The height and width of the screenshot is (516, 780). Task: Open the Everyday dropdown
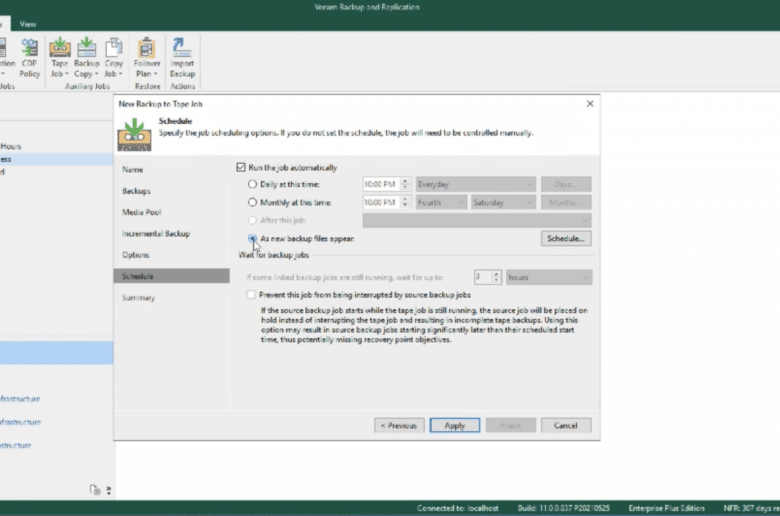click(x=476, y=184)
